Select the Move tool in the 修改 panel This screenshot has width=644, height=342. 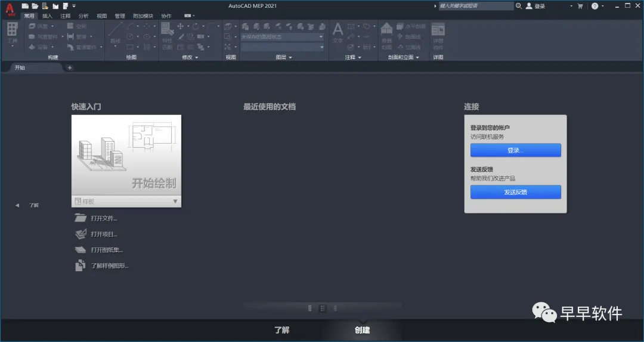[180, 26]
